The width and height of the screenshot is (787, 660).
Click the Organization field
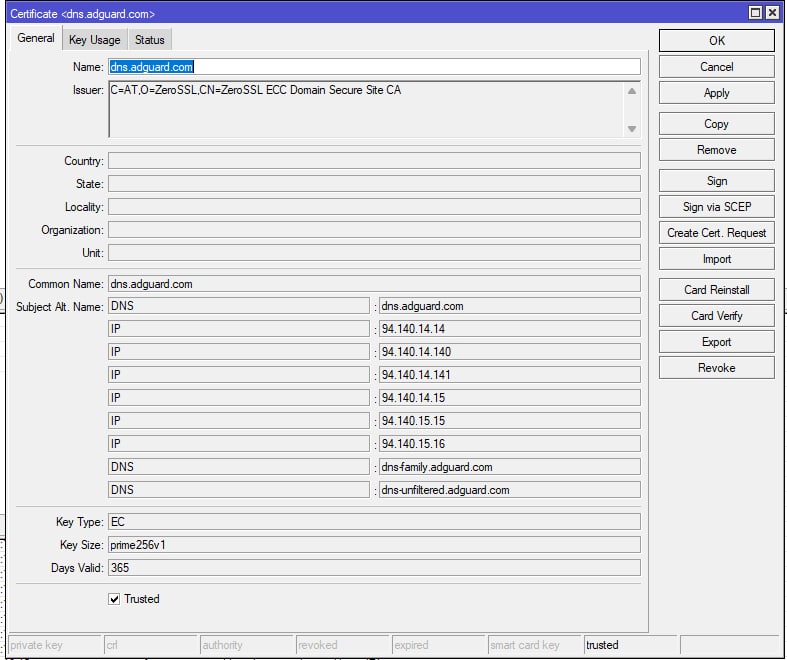point(374,230)
